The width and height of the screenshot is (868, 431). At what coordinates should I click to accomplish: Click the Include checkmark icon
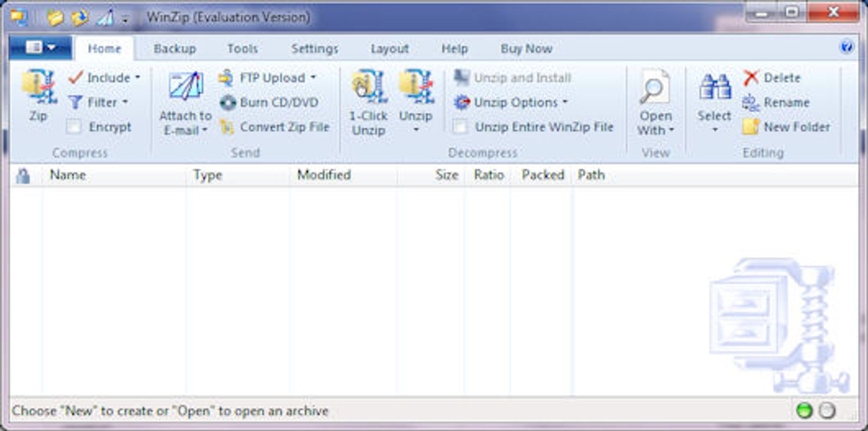(76, 77)
